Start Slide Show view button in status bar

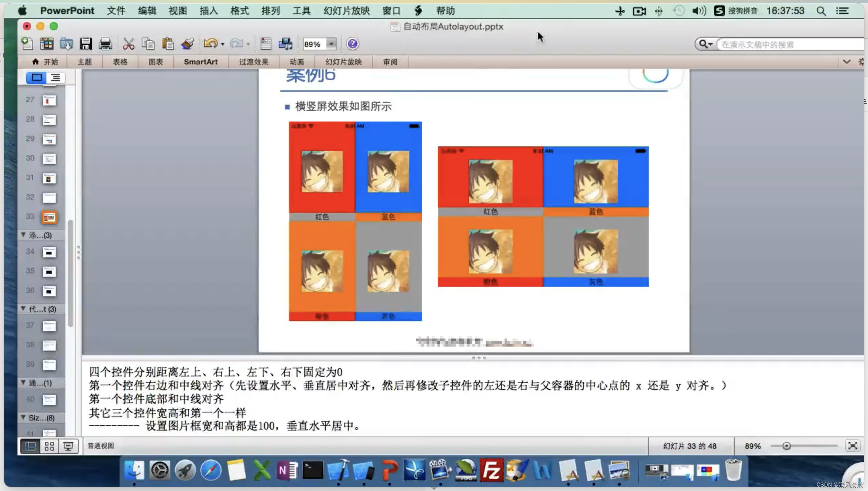68,446
